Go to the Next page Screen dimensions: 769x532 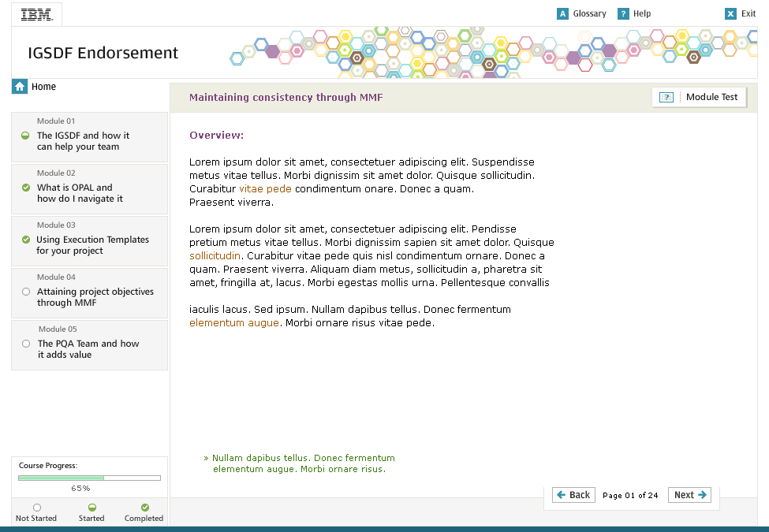689,495
